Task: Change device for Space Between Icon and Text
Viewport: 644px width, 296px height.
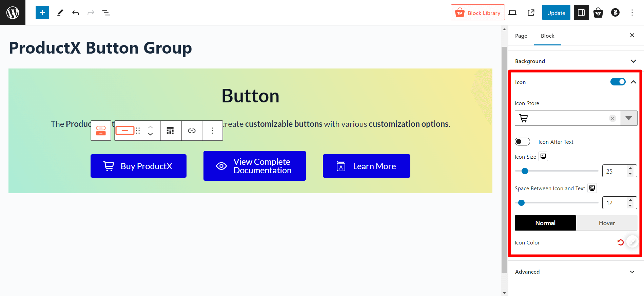Action: 592,188
